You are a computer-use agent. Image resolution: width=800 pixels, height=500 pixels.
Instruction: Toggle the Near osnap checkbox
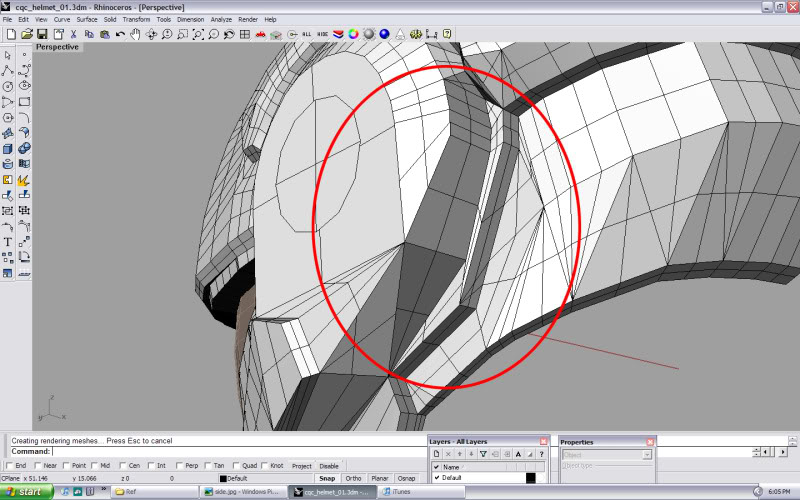coord(37,466)
